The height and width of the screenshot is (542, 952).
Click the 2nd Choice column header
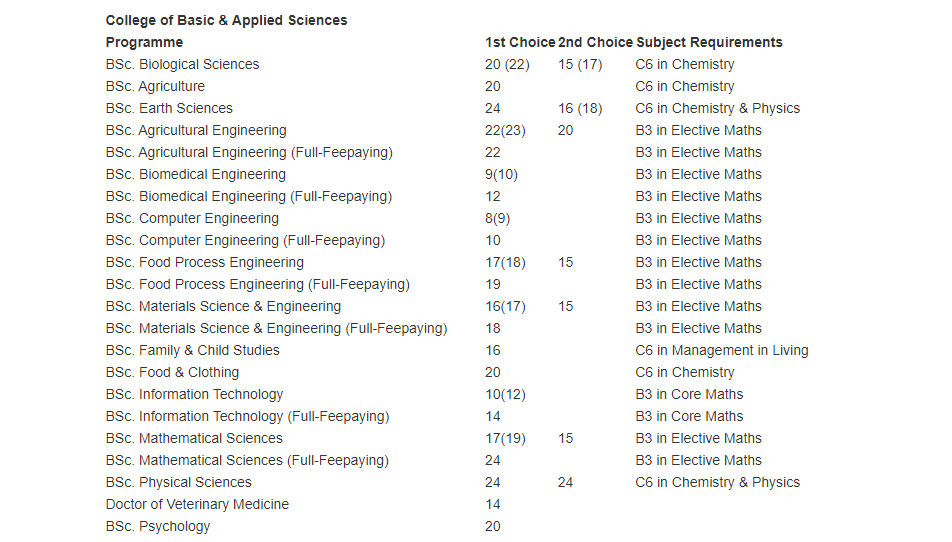[x=595, y=42]
